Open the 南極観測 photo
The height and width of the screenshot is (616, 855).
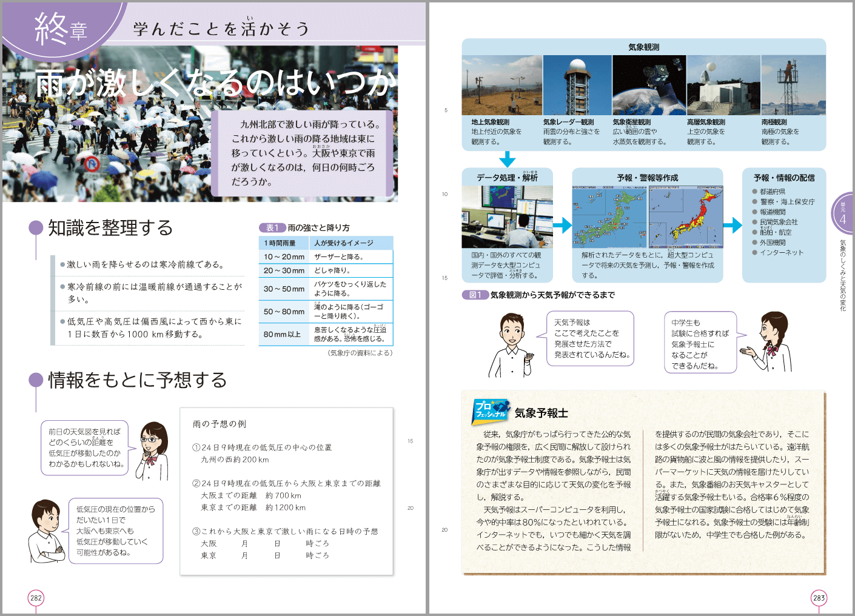[794, 85]
